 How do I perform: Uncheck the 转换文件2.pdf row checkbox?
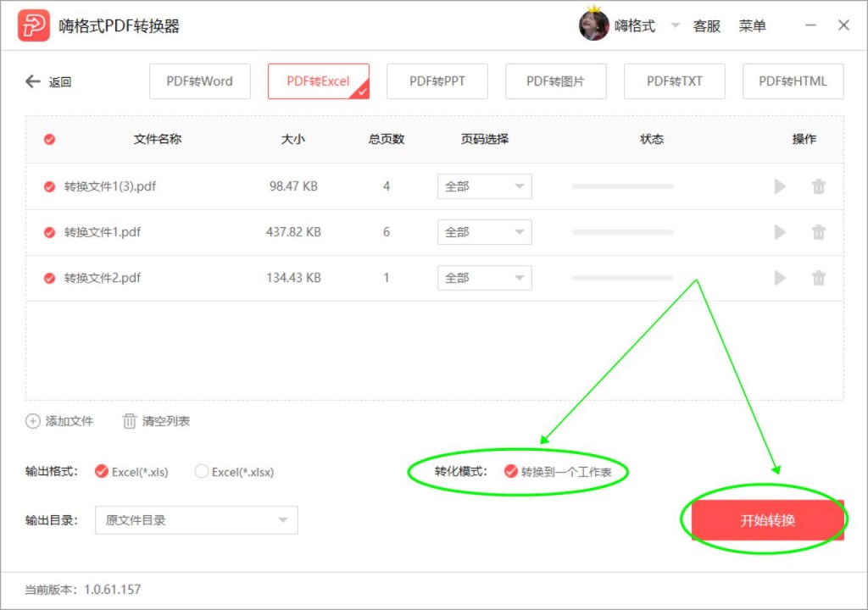click(x=49, y=278)
